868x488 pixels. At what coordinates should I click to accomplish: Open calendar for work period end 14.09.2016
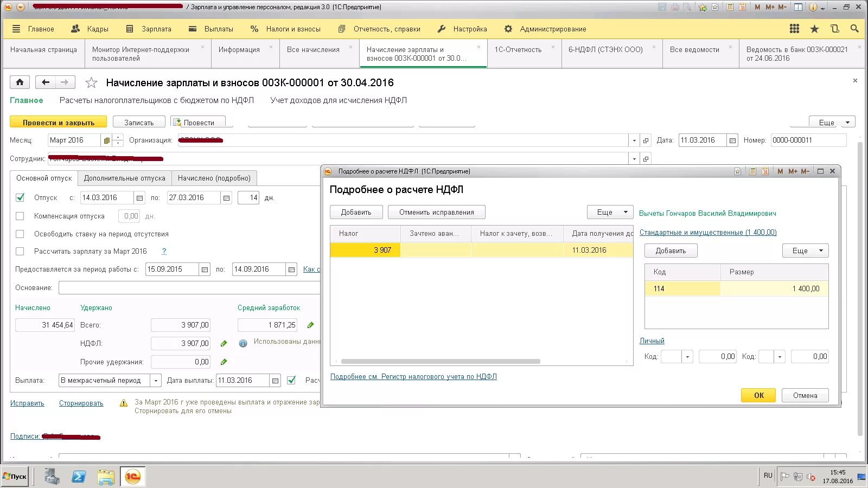(x=291, y=269)
